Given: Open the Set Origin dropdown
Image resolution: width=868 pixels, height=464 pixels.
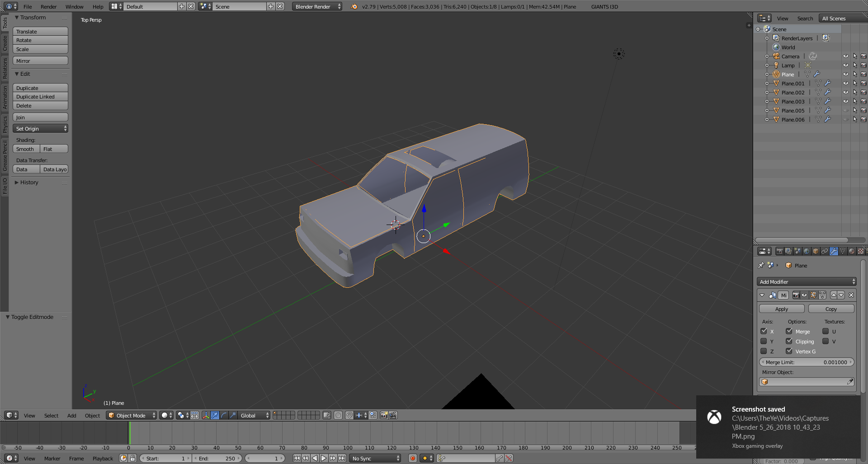Looking at the screenshot, I should pyautogui.click(x=40, y=129).
